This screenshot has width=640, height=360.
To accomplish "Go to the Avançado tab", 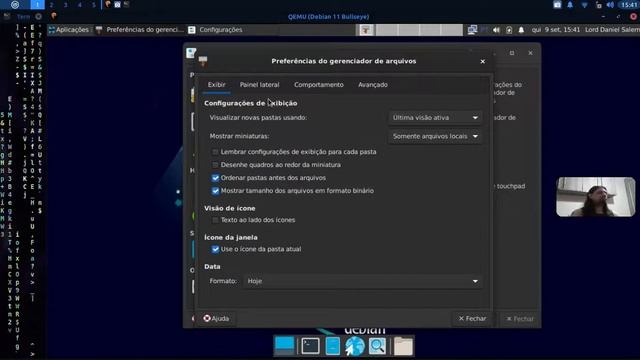I will pos(373,85).
